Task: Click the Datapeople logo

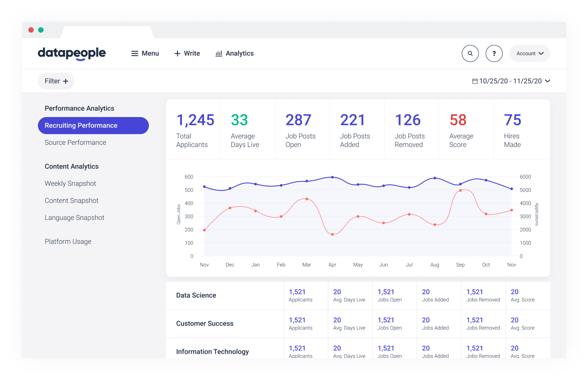Action: pyautogui.click(x=72, y=53)
